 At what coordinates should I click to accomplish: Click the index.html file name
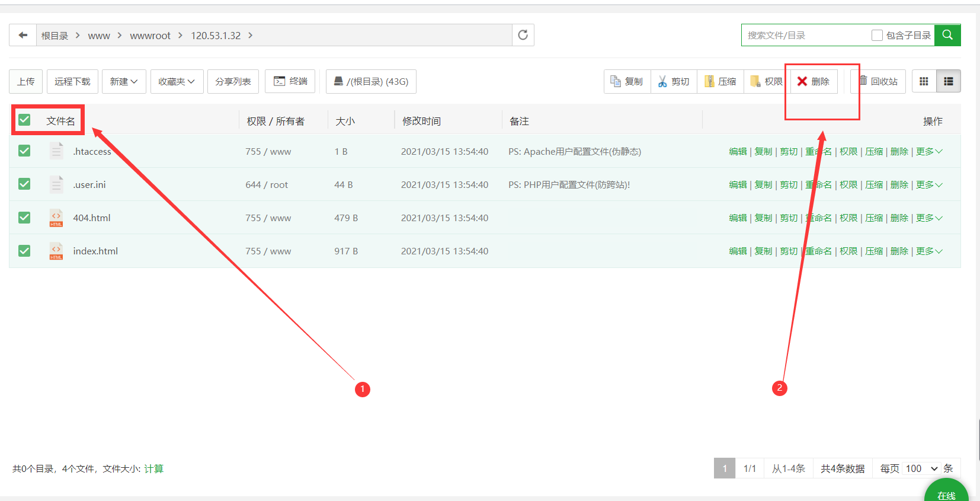pos(95,251)
